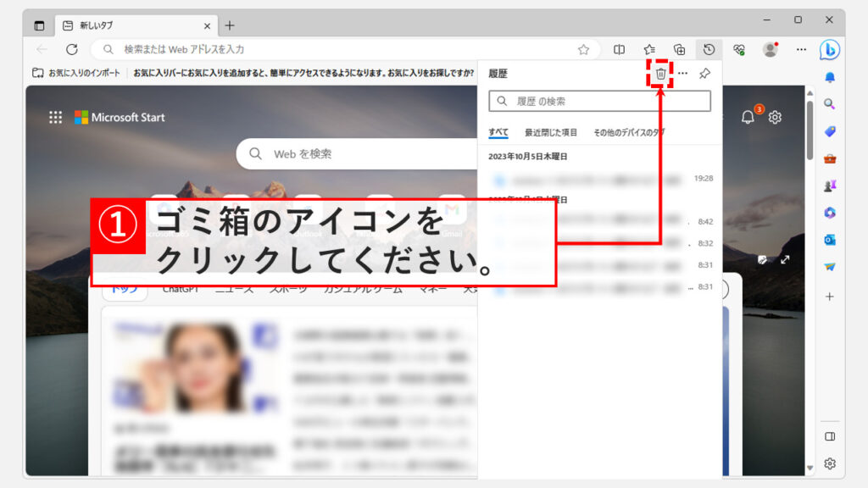Screen dimensions: 868x488
Task: Open the notifications bell on the page
Action: tap(748, 117)
